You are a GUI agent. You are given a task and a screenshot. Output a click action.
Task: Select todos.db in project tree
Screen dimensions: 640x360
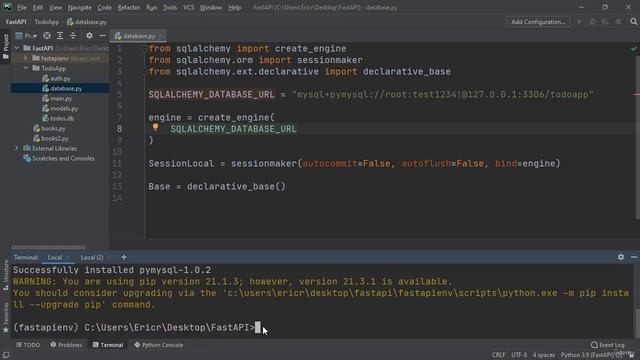tap(58, 118)
